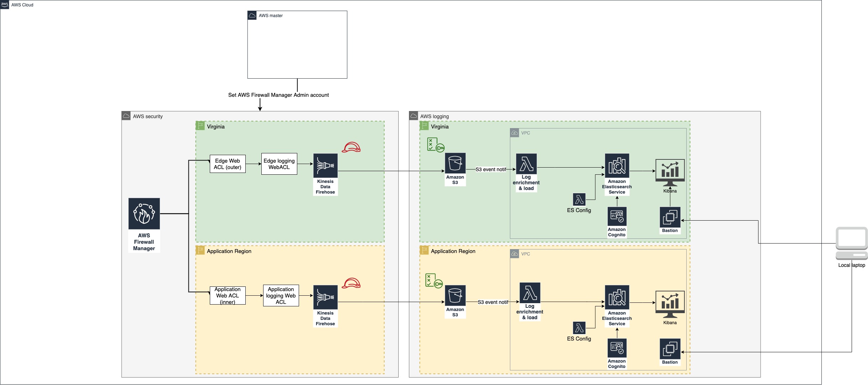Click the cloud icon of AWS master account
Viewport: 868px width, 385px height.
[x=252, y=15]
